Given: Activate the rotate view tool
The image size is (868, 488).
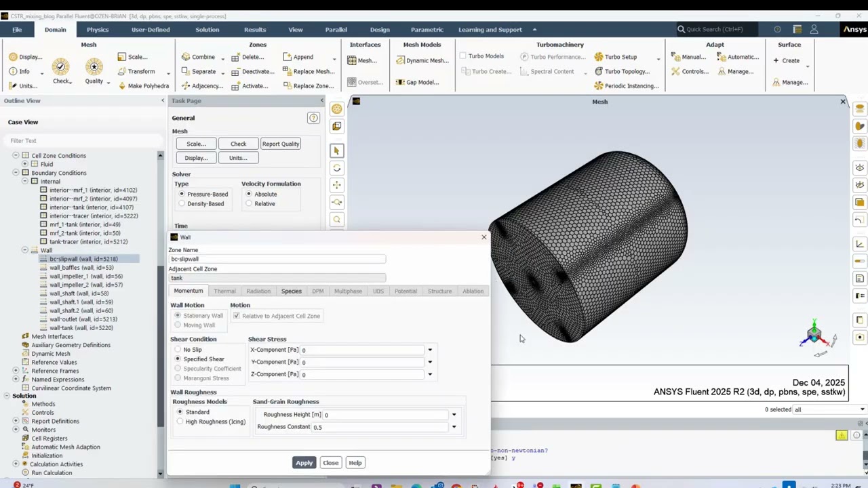Looking at the screenshot, I should (x=336, y=168).
